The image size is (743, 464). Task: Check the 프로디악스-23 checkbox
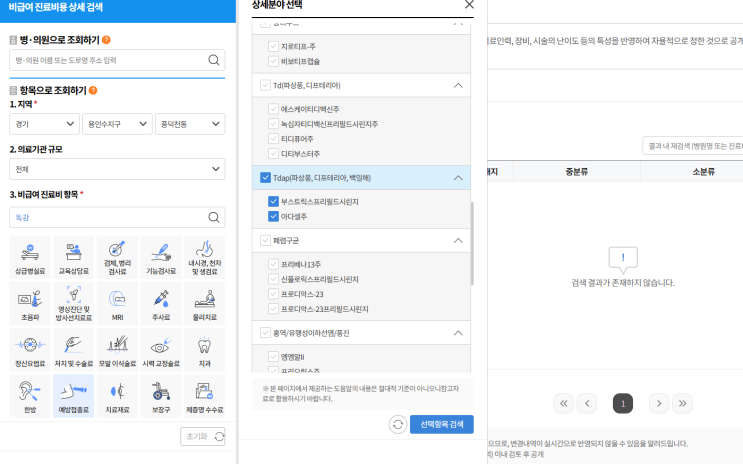coord(273,294)
